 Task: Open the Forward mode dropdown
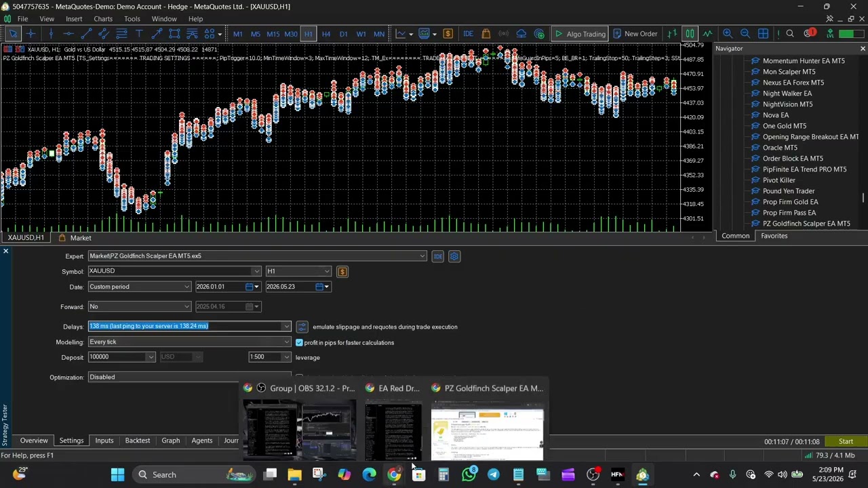coord(186,306)
